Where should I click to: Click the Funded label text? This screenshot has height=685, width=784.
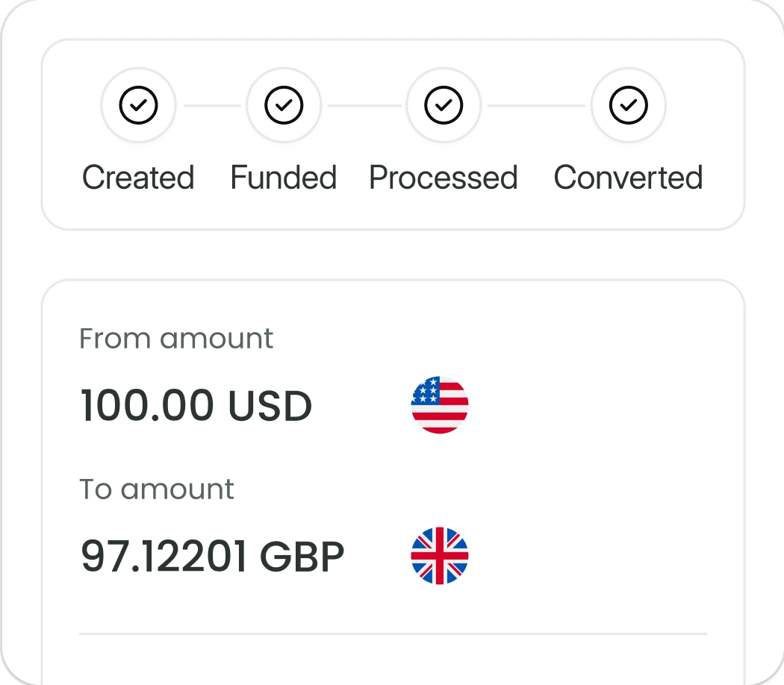pos(284,178)
